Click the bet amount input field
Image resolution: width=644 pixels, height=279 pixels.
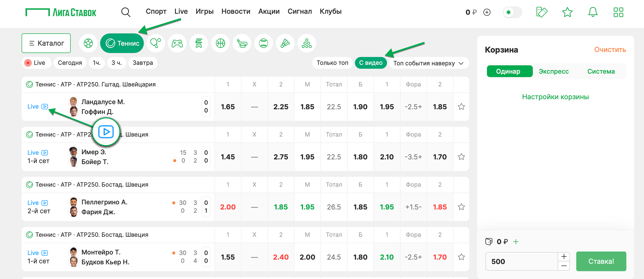[x=521, y=261]
